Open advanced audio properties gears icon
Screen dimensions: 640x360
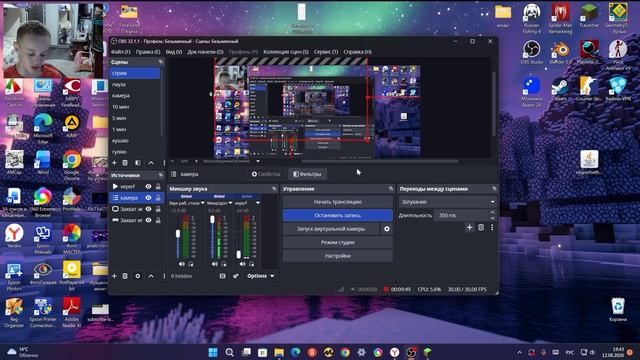[x=236, y=276]
